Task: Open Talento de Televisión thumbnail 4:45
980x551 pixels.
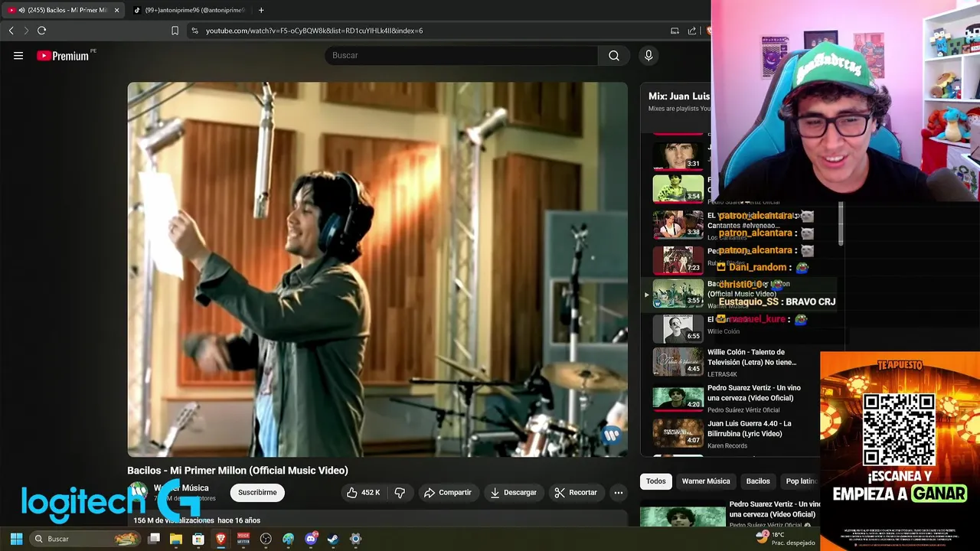Action: coord(678,361)
